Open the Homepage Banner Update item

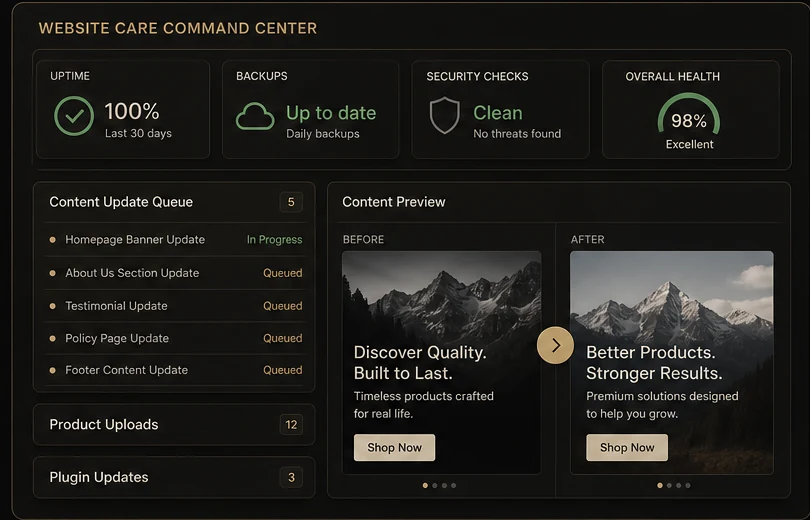pyautogui.click(x=176, y=240)
